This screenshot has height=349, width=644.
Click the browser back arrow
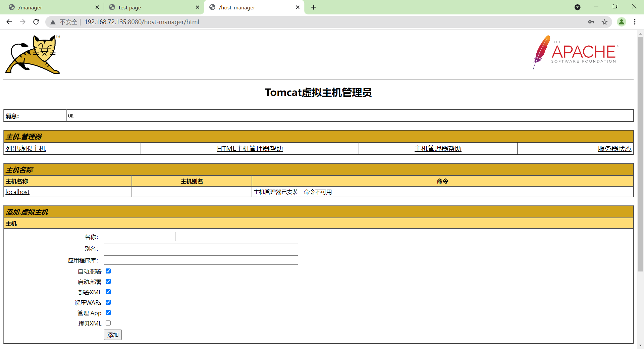click(x=9, y=22)
